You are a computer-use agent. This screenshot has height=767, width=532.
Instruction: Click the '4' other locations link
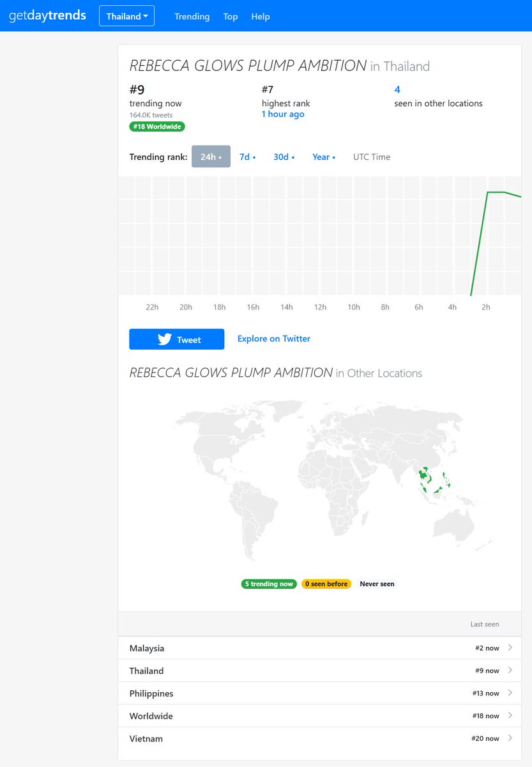[x=397, y=89]
